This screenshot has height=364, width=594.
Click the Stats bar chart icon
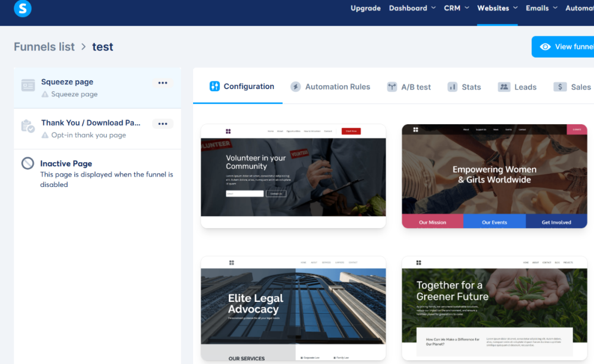(453, 87)
